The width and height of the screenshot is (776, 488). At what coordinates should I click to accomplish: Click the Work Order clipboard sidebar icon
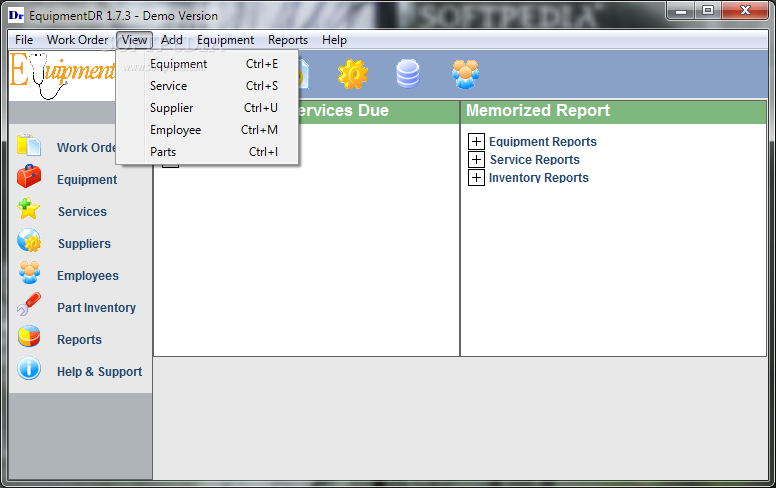pos(29,145)
